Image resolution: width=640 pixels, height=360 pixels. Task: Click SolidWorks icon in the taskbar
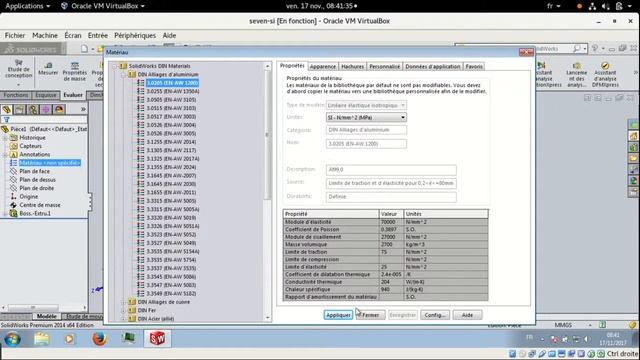point(157,338)
